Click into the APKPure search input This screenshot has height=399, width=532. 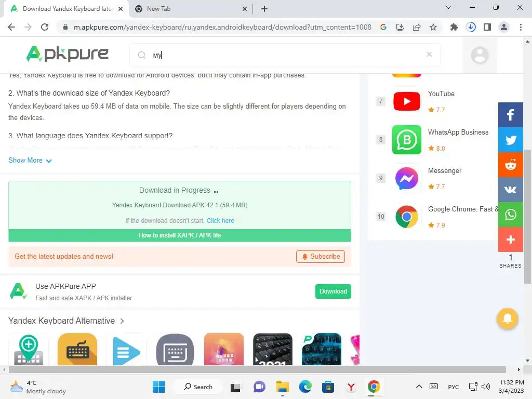(x=285, y=55)
